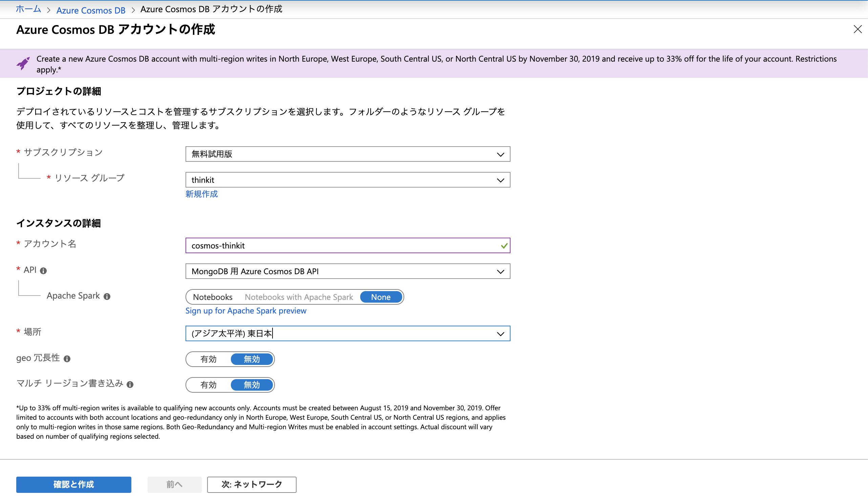Open Sign up for Apache Spark preview link
Viewport: 868px width, 501px height.
(x=246, y=311)
